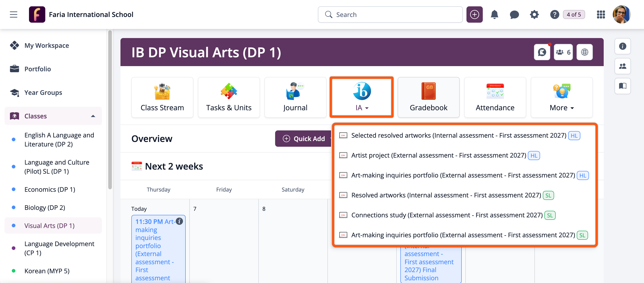
Task: Click the Search input field
Action: [390, 14]
